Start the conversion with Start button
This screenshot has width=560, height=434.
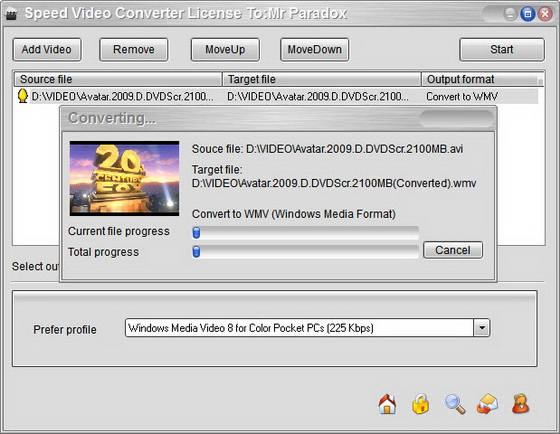[502, 50]
